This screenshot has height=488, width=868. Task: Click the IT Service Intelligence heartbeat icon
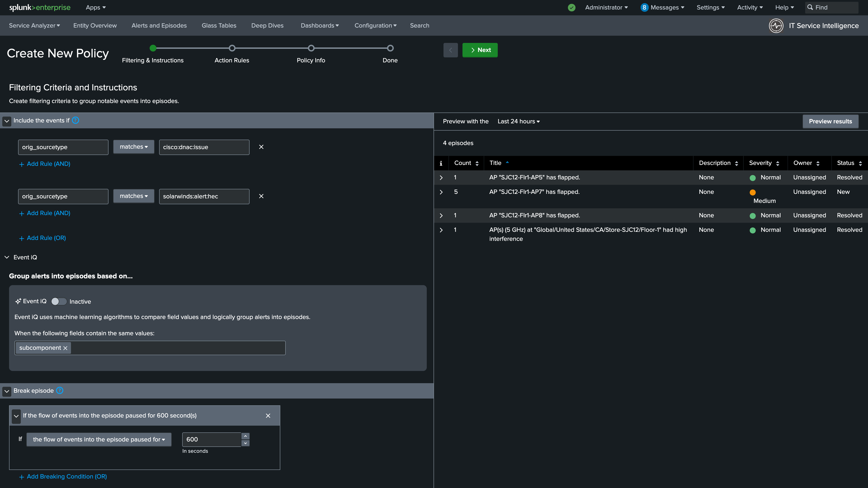click(776, 26)
